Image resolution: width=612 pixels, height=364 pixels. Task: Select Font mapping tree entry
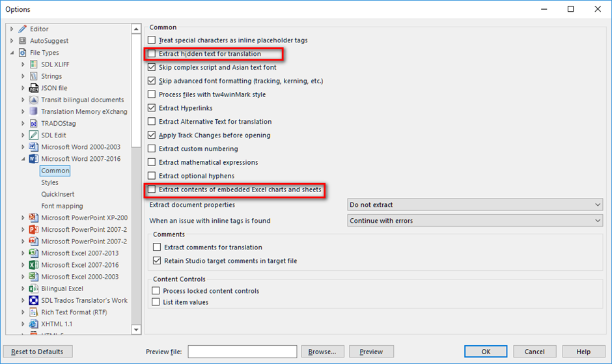coord(62,206)
